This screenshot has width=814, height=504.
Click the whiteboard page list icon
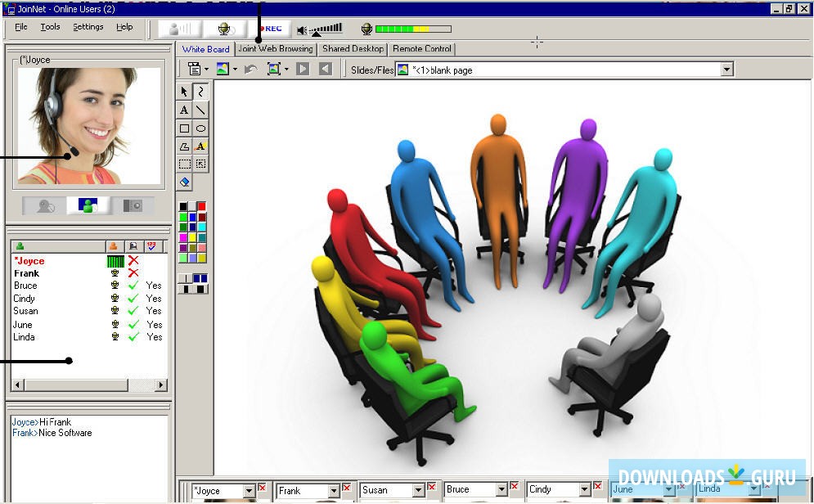pyautogui.click(x=194, y=69)
